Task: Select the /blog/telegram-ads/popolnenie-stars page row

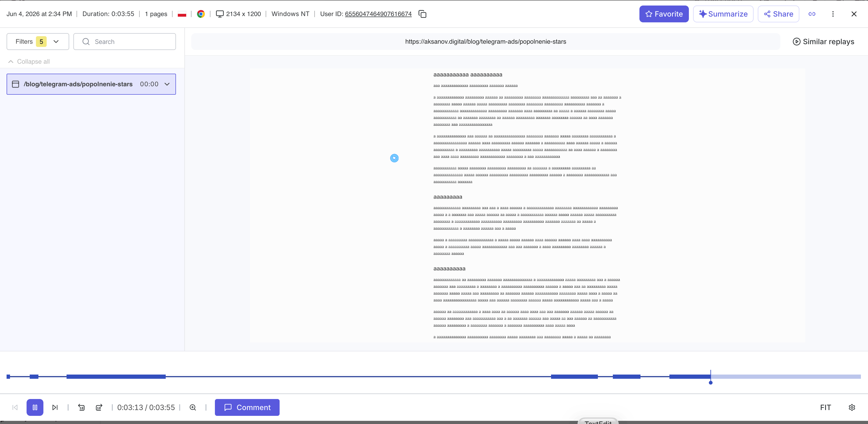Action: pos(91,84)
